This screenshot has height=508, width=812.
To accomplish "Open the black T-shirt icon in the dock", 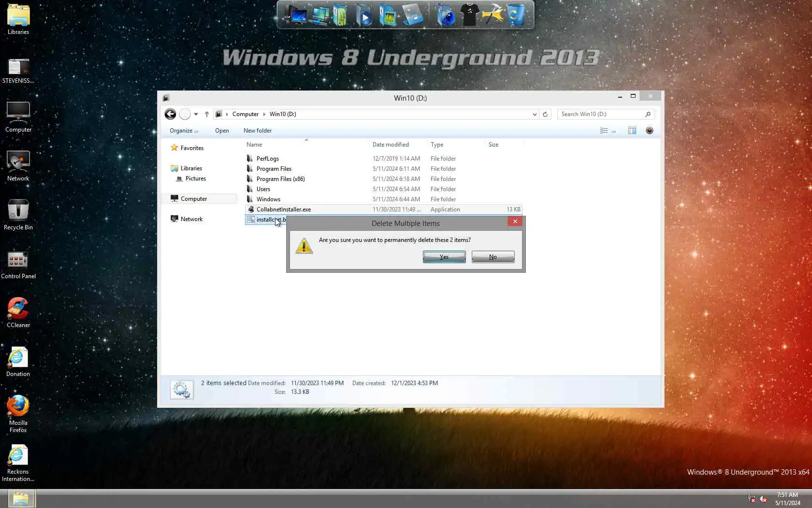I will click(469, 15).
